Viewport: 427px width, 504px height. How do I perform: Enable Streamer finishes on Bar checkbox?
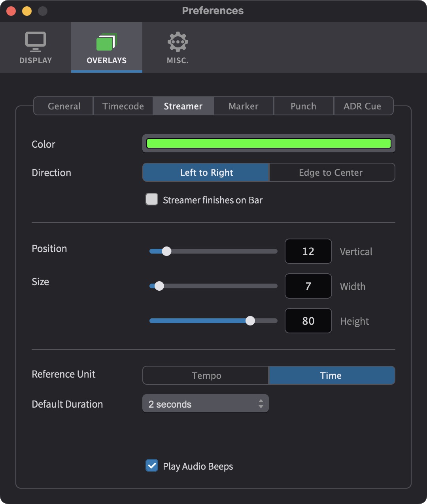tap(152, 199)
